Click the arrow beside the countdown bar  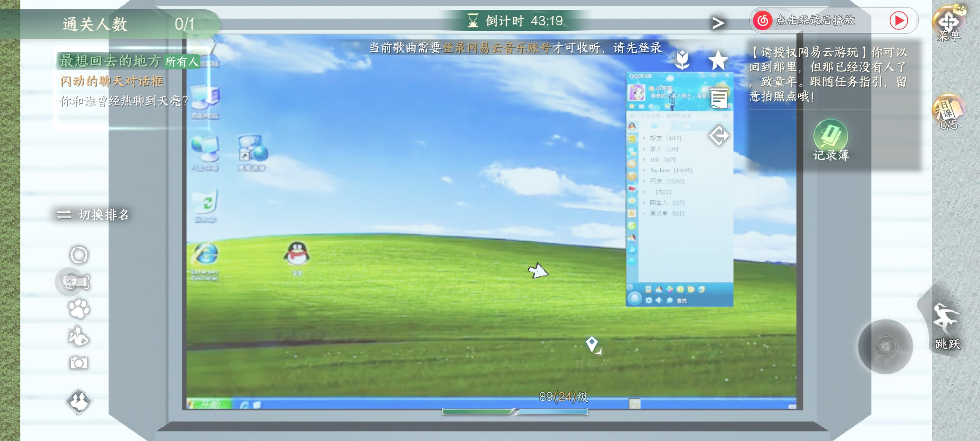tap(718, 23)
